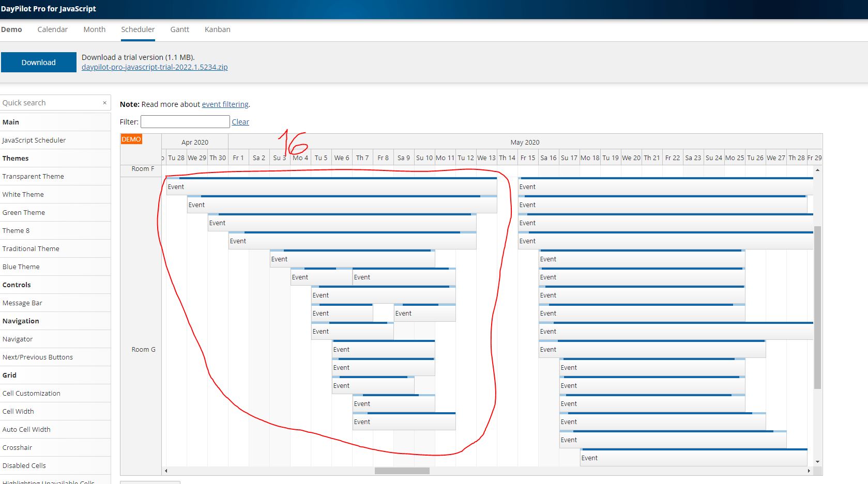Click the scheduler's vertical scroll up arrow
868x484 pixels.
tap(817, 170)
